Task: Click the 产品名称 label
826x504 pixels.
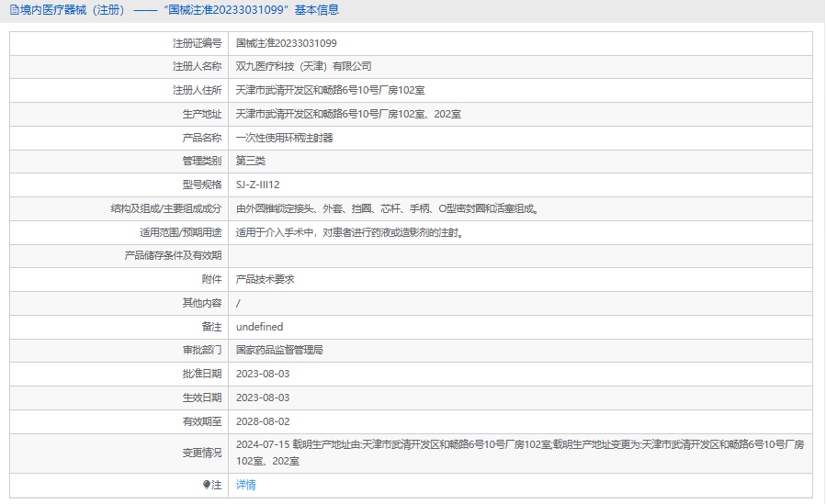Action: click(x=202, y=138)
